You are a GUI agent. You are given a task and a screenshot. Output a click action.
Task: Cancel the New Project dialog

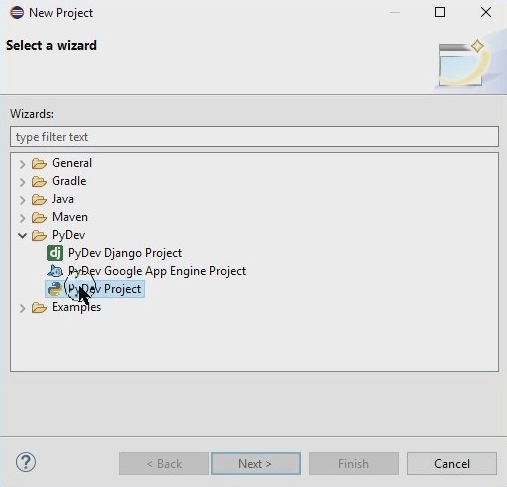coord(452,463)
